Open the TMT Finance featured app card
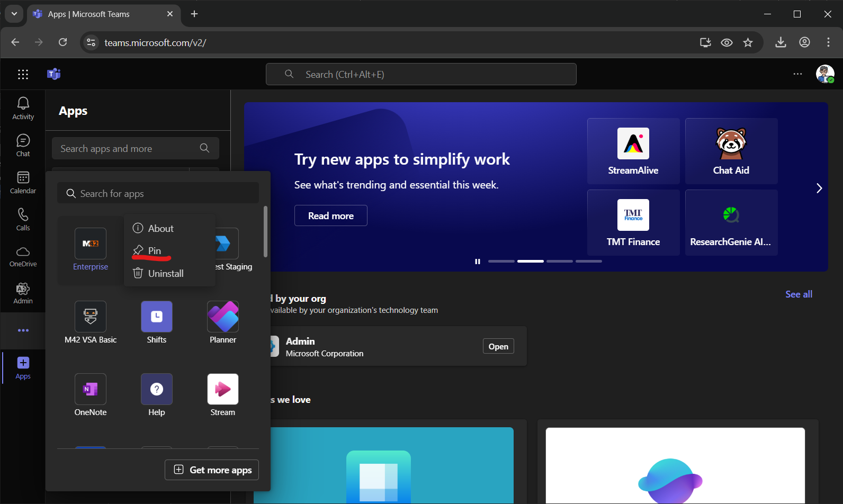The height and width of the screenshot is (504, 843). [633, 222]
